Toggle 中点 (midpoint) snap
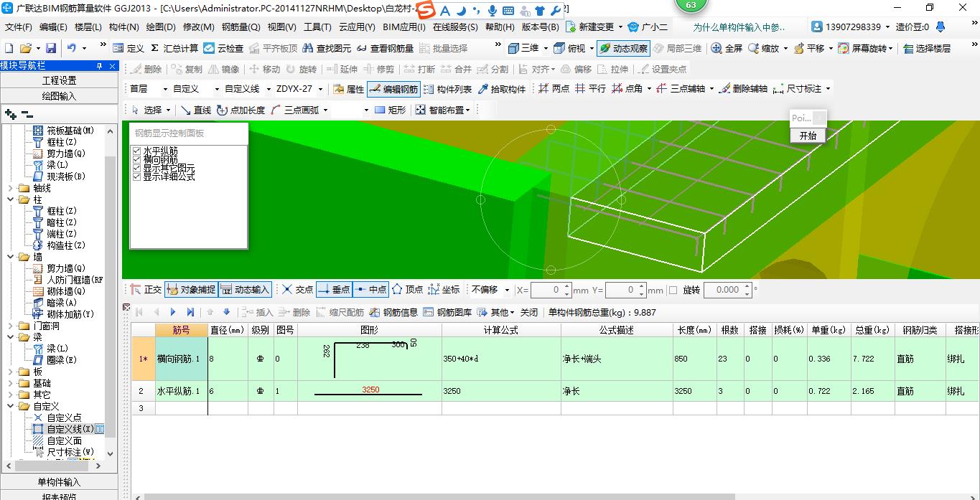The image size is (980, 500). (x=370, y=290)
